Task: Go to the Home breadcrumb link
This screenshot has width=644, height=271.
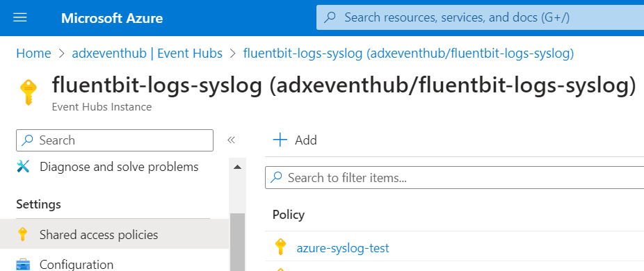Action: pyautogui.click(x=33, y=54)
